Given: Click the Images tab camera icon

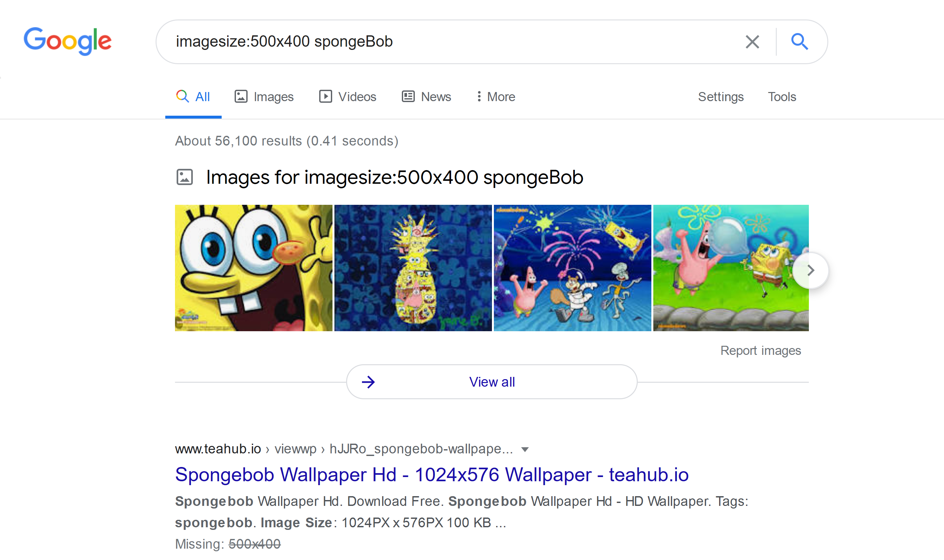Looking at the screenshot, I should (x=241, y=97).
